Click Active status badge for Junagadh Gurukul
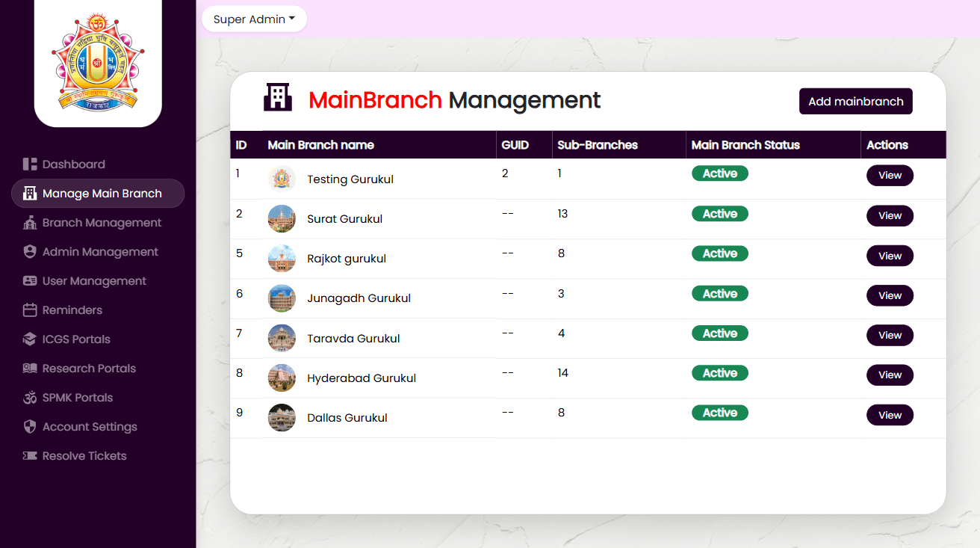This screenshot has height=548, width=980. pos(719,294)
